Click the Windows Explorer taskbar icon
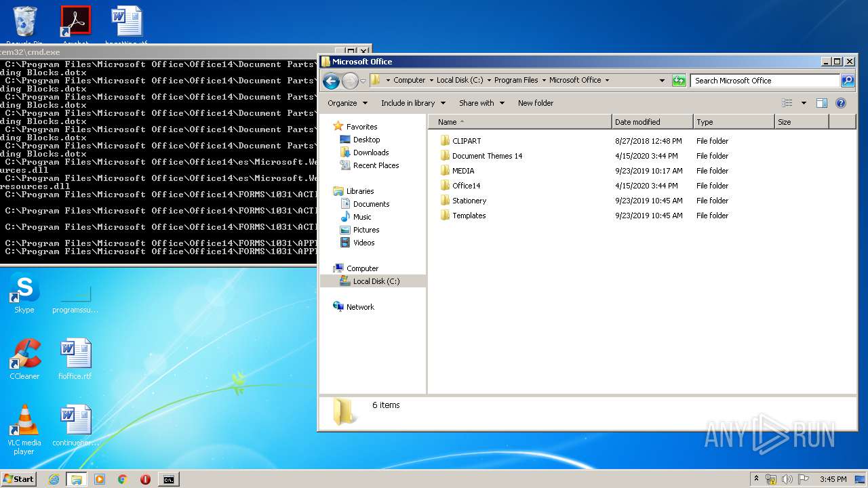 pos(77,479)
